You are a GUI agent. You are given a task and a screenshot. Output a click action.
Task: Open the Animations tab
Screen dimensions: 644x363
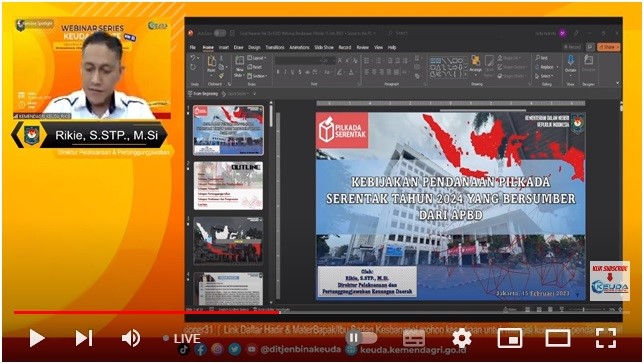tap(299, 48)
